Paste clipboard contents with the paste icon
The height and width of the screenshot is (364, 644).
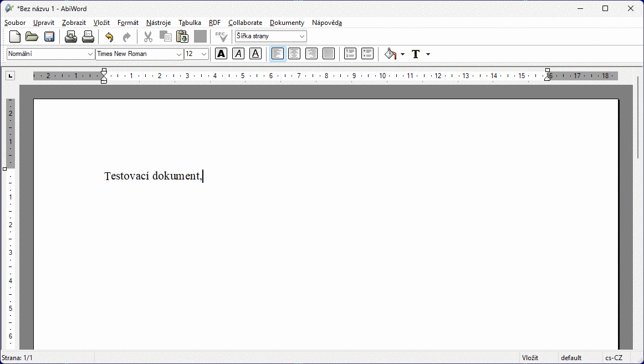(182, 37)
